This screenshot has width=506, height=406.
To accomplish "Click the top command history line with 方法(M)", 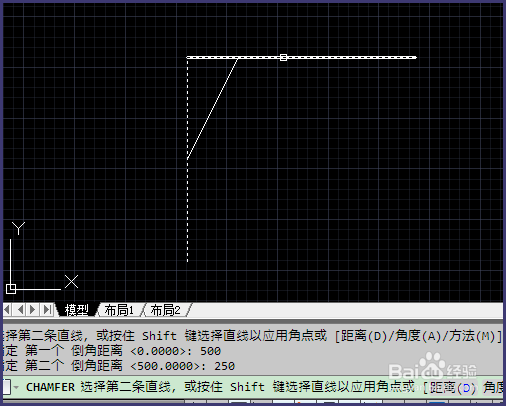I will pos(253,336).
